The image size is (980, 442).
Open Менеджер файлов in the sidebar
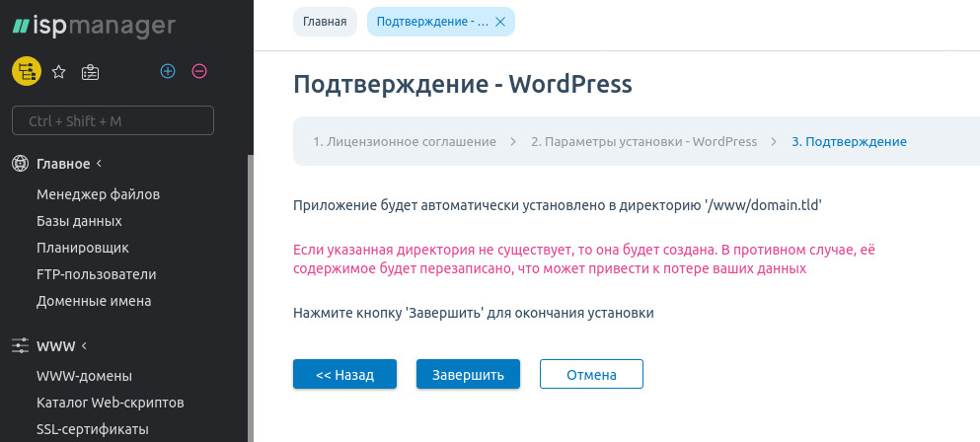tap(98, 194)
